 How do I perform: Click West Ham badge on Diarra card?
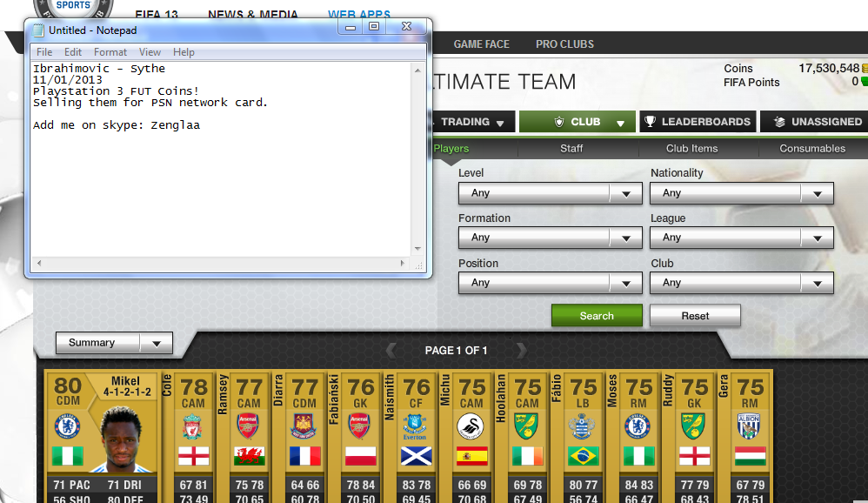(x=304, y=426)
